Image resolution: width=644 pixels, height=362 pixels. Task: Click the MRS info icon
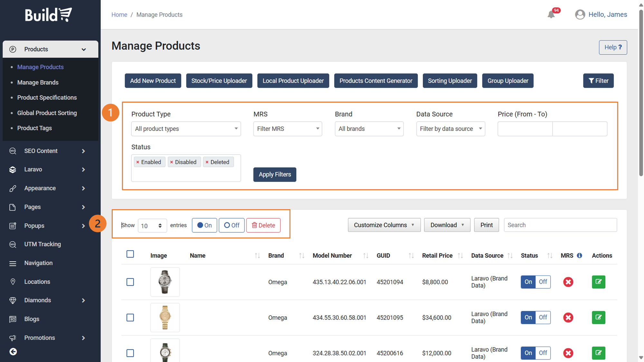(x=580, y=255)
